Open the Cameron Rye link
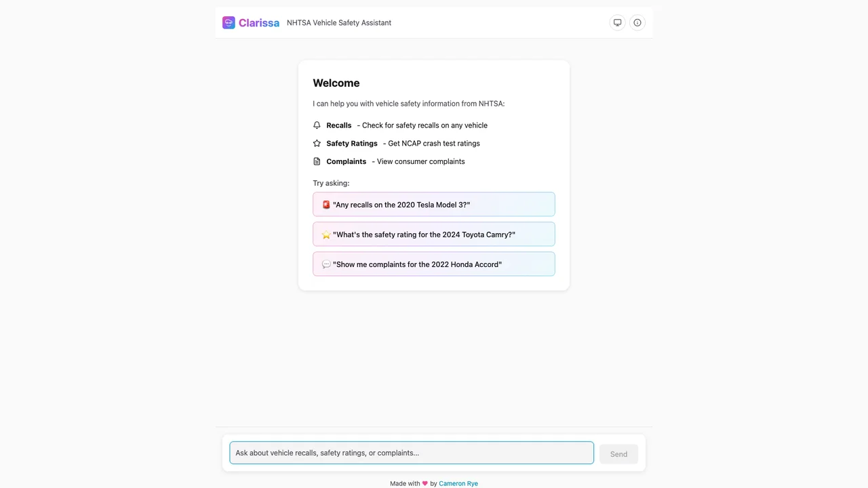Image resolution: width=868 pixels, height=488 pixels. tap(458, 483)
